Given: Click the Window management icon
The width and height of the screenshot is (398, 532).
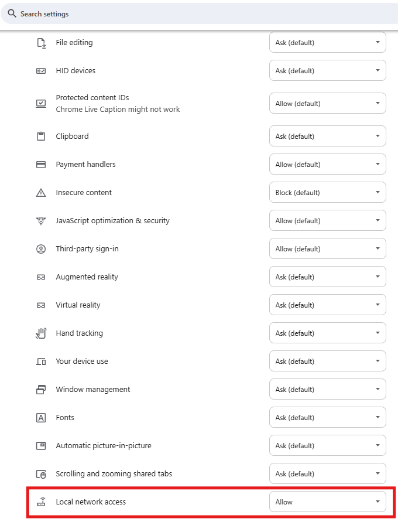Looking at the screenshot, I should click(x=41, y=390).
